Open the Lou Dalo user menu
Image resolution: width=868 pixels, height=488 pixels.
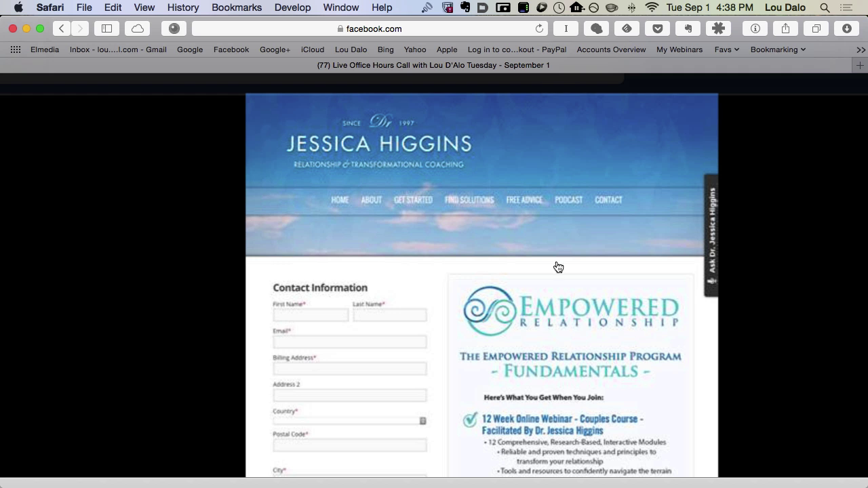tap(785, 7)
